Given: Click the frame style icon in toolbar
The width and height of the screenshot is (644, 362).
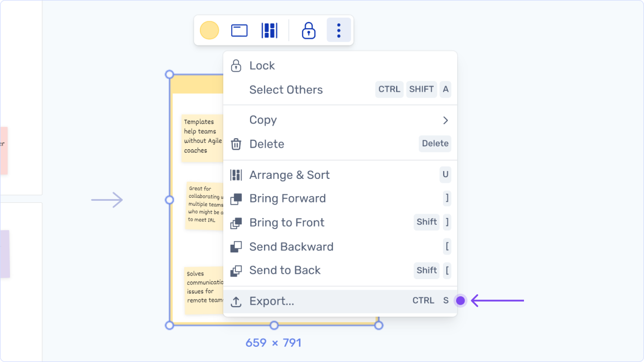Looking at the screenshot, I should click(239, 30).
